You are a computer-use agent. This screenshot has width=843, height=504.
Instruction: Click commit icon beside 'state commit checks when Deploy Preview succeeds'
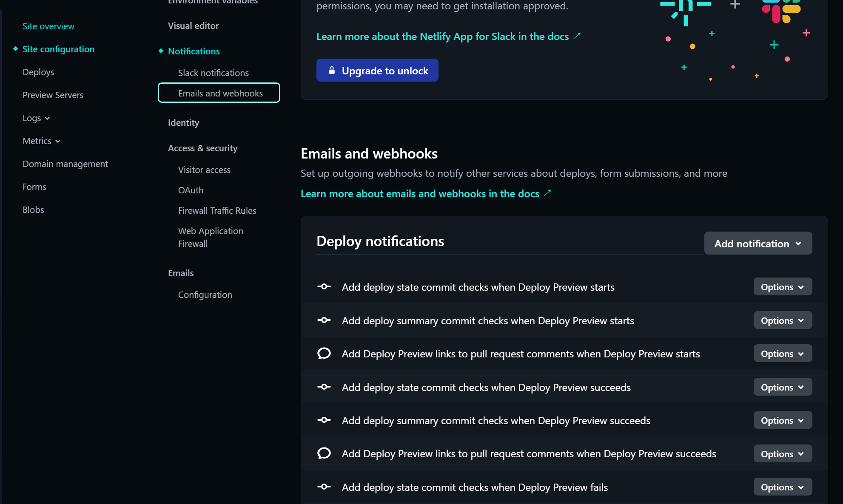click(x=324, y=387)
